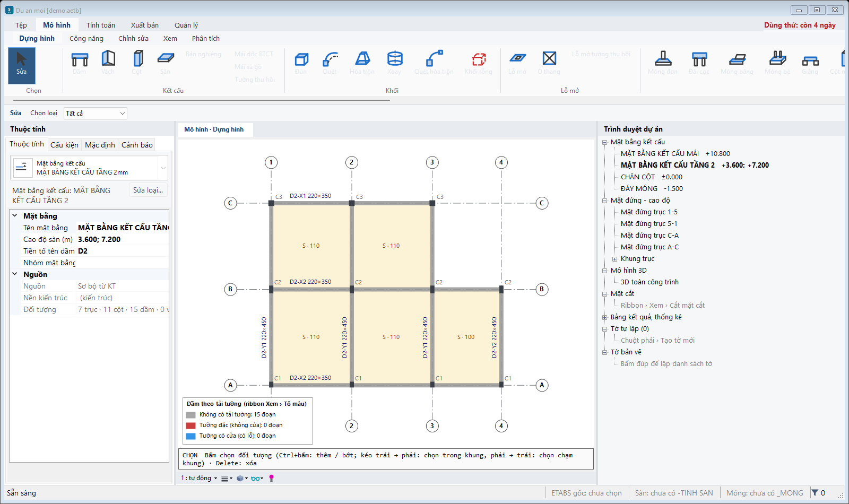Image resolution: width=849 pixels, height=504 pixels.
Task: Activate the Khối rỗng hollow tool
Action: [x=479, y=63]
